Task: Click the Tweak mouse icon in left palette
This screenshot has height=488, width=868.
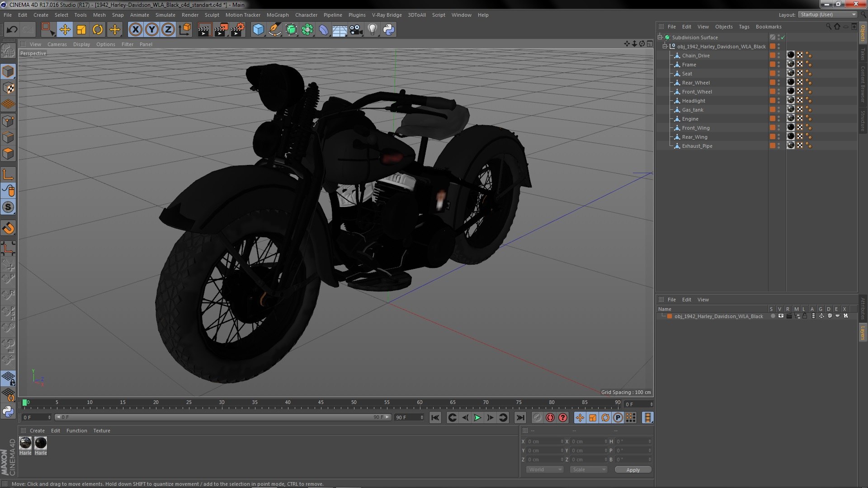Action: (8, 191)
